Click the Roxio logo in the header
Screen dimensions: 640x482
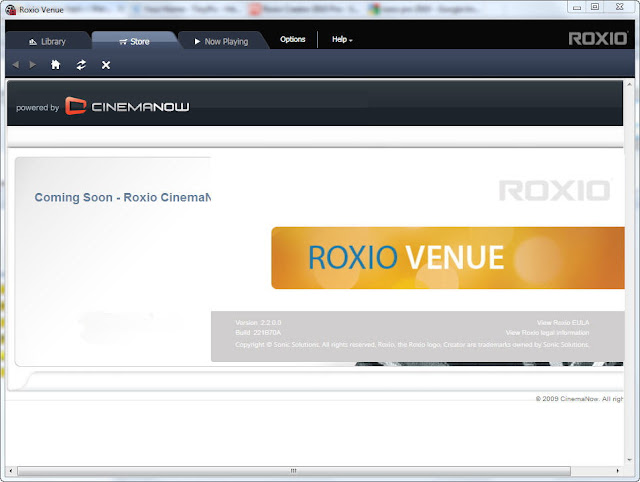pos(598,39)
